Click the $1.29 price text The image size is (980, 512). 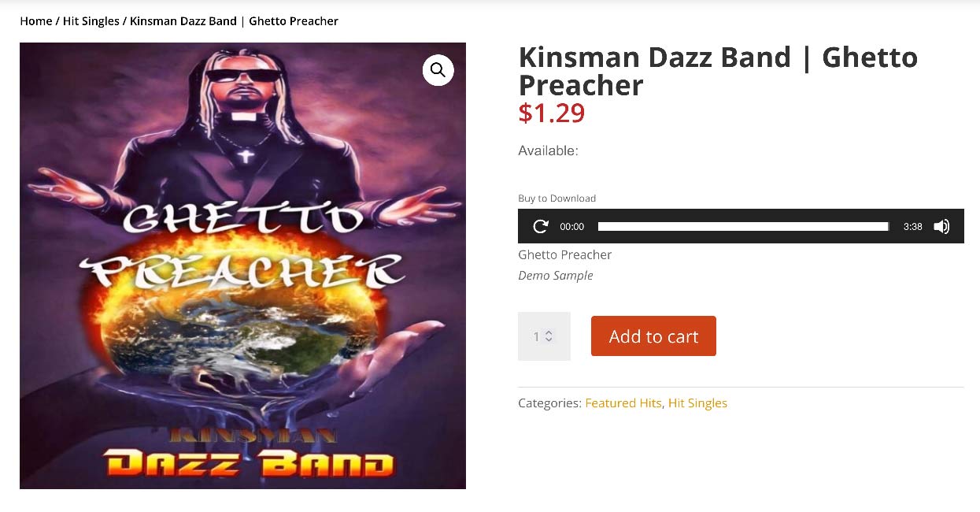point(552,113)
